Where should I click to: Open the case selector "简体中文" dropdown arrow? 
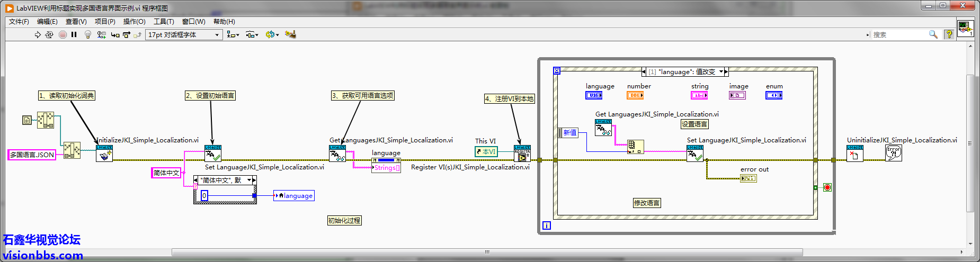249,180
